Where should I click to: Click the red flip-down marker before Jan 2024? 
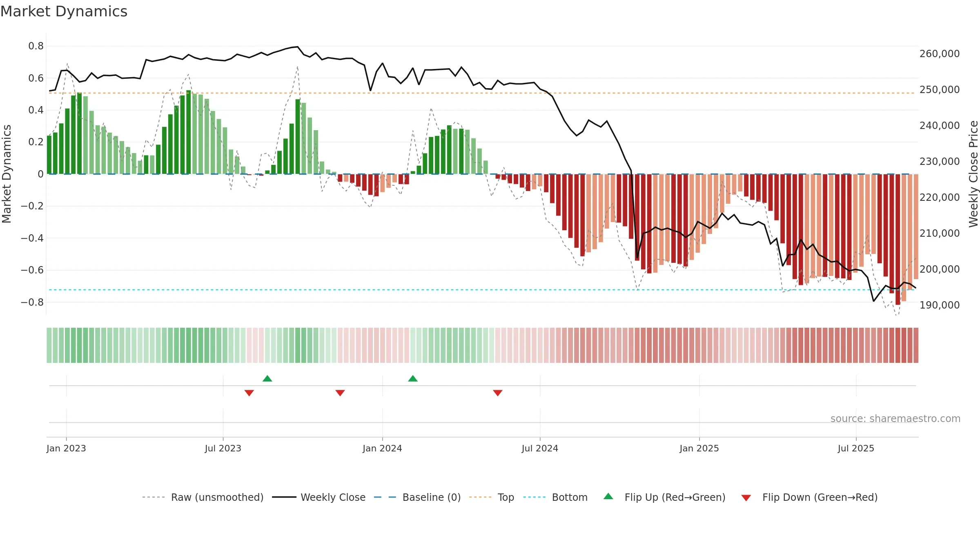[x=340, y=393]
